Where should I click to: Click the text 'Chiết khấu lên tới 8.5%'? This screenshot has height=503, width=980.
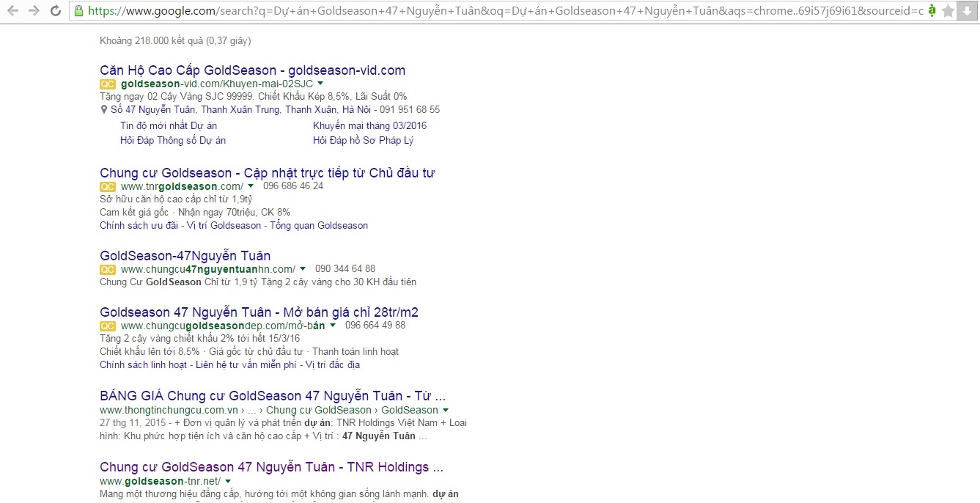coord(150,352)
